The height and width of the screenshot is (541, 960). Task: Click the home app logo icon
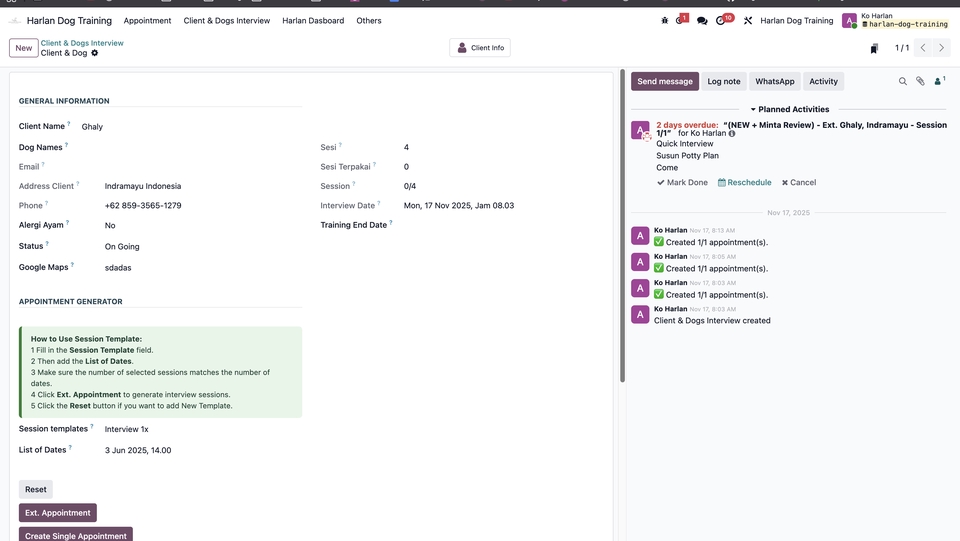[x=15, y=21]
